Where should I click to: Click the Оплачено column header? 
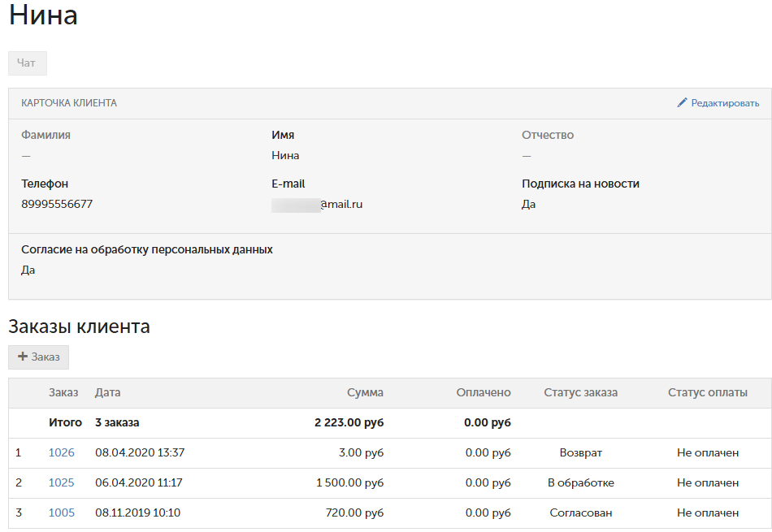click(483, 392)
